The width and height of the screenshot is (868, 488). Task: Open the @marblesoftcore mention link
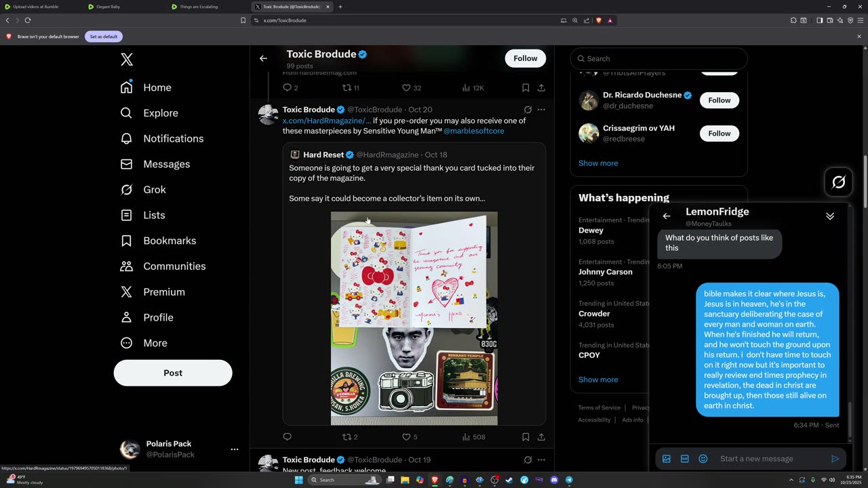(475, 131)
